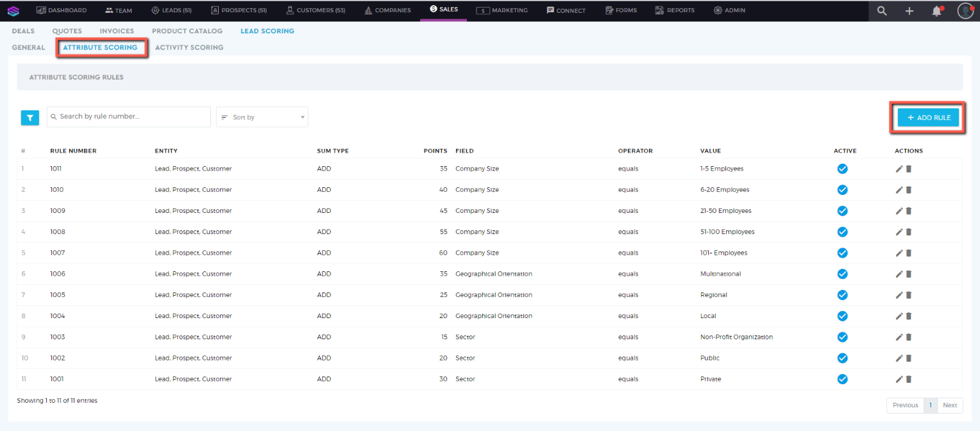
Task: Select the Activity Scoring sub-tab
Action: point(189,47)
